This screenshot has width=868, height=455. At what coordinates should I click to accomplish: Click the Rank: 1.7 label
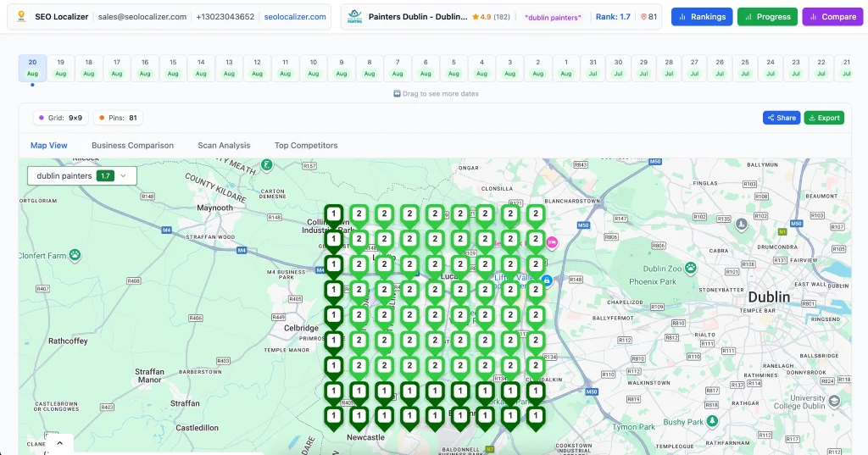pyautogui.click(x=613, y=17)
